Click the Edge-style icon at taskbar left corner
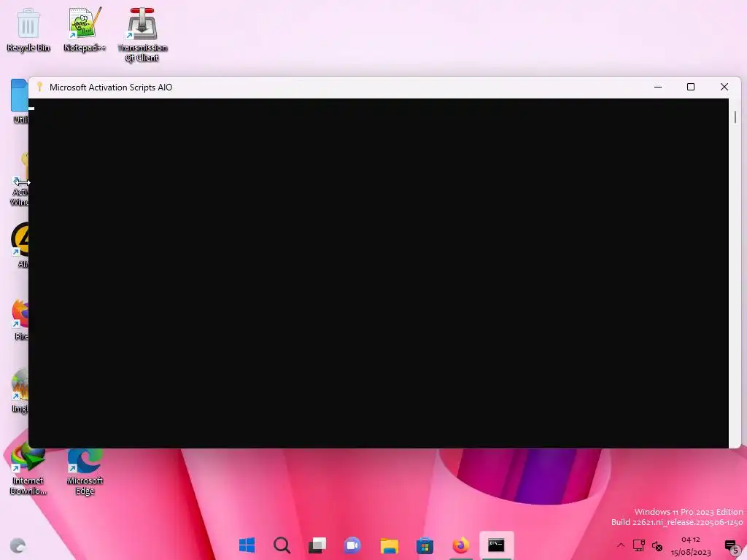The image size is (747, 560). 18,545
